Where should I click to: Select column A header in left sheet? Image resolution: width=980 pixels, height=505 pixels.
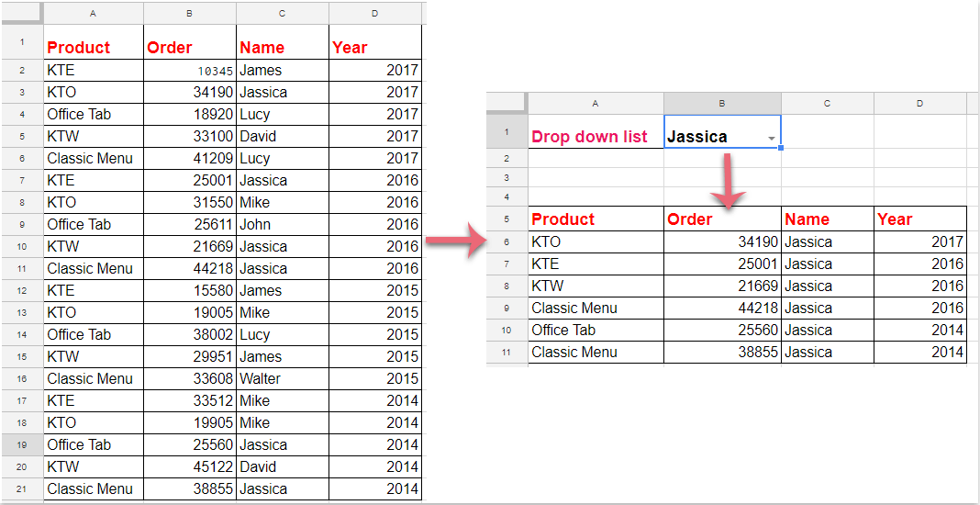coord(94,14)
